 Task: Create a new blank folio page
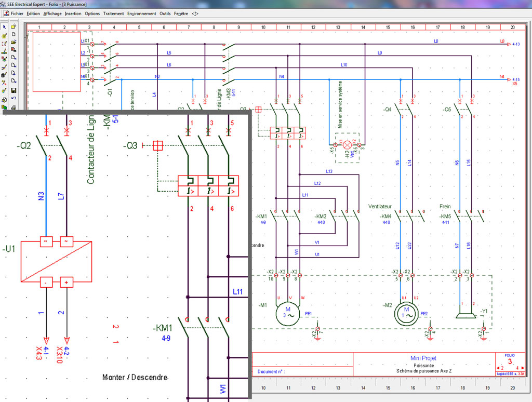click(14, 34)
